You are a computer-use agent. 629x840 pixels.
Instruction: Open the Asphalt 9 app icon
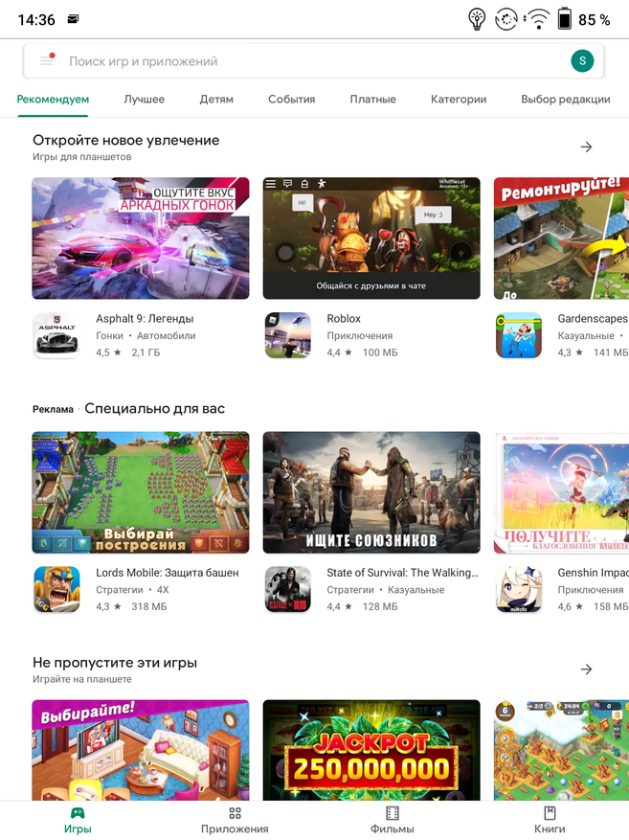(x=56, y=335)
